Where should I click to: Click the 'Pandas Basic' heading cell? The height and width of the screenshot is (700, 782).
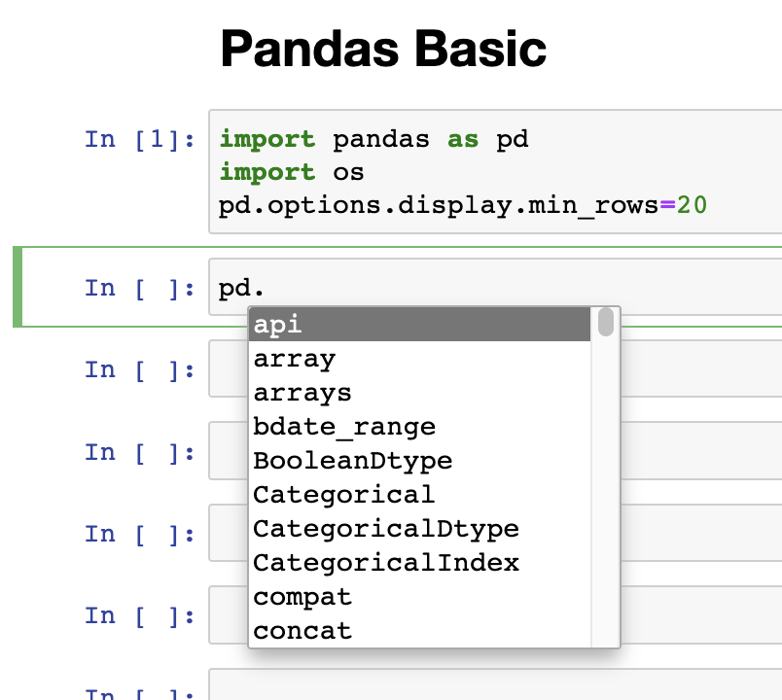tap(383, 49)
